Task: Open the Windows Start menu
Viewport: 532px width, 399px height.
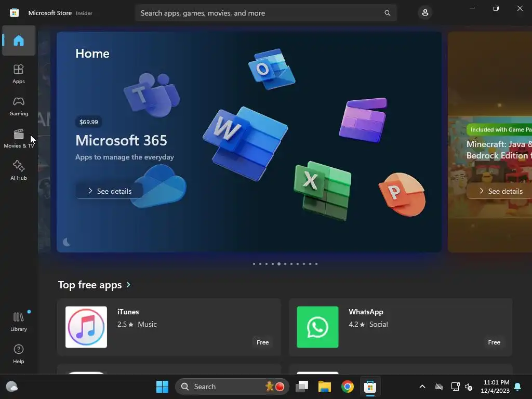Action: click(x=162, y=387)
